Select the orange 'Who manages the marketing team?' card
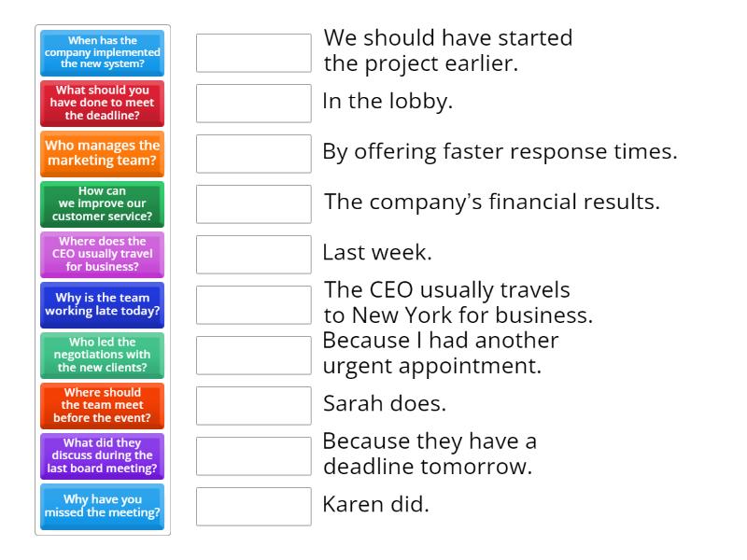This screenshot has height=560, width=747. click(x=102, y=153)
